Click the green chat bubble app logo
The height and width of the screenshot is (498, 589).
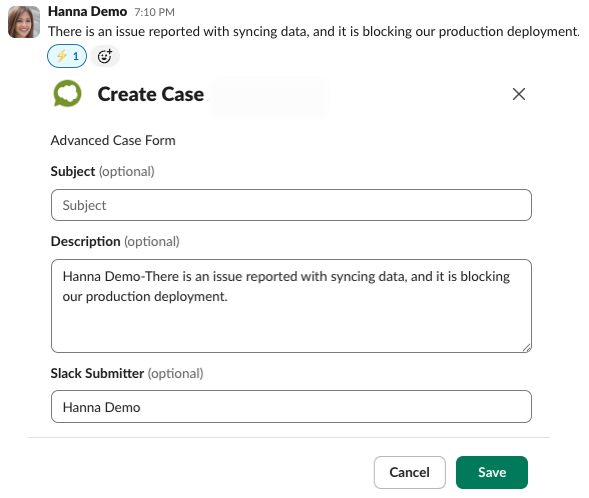(x=67, y=94)
